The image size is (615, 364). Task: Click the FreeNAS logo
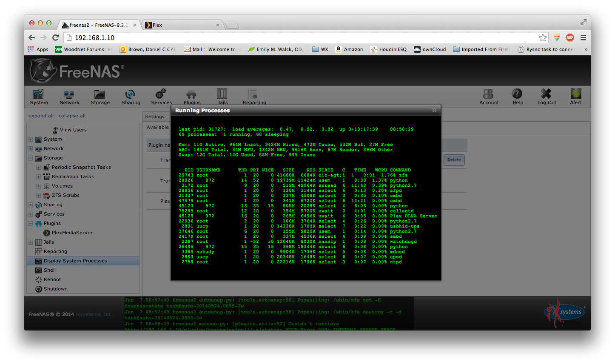tap(77, 71)
